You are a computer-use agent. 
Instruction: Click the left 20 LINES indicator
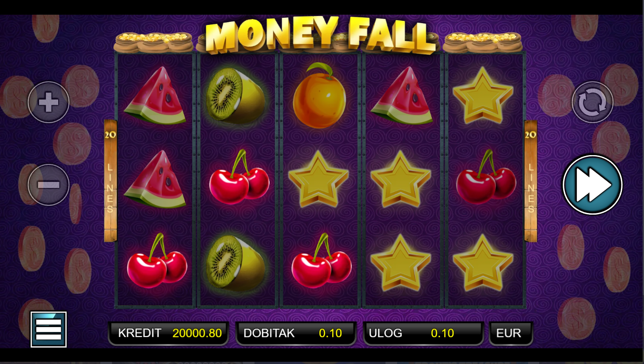(110, 180)
